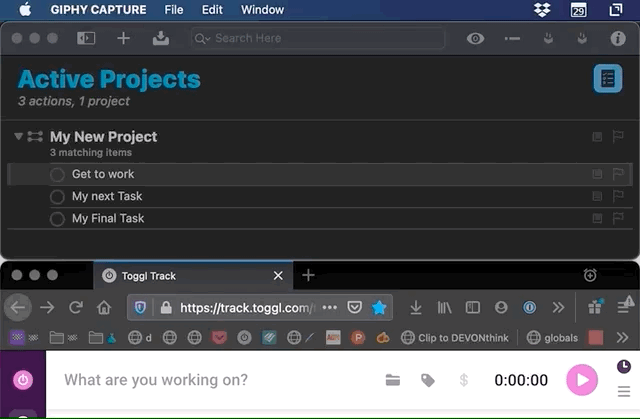Open note icon on Get to work row
Screen dimensions: 640x419
[597, 174]
